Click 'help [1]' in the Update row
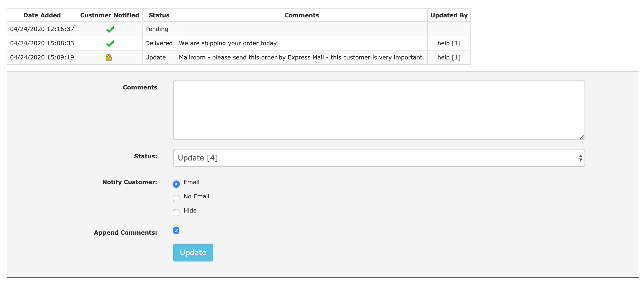 (449, 57)
